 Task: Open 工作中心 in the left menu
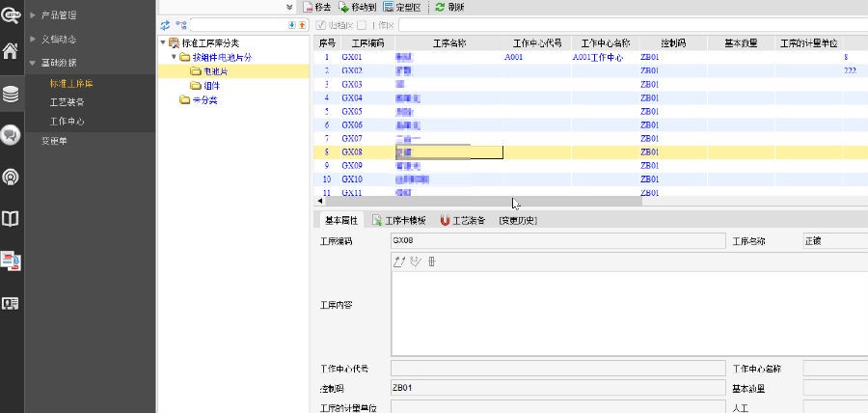coord(68,122)
